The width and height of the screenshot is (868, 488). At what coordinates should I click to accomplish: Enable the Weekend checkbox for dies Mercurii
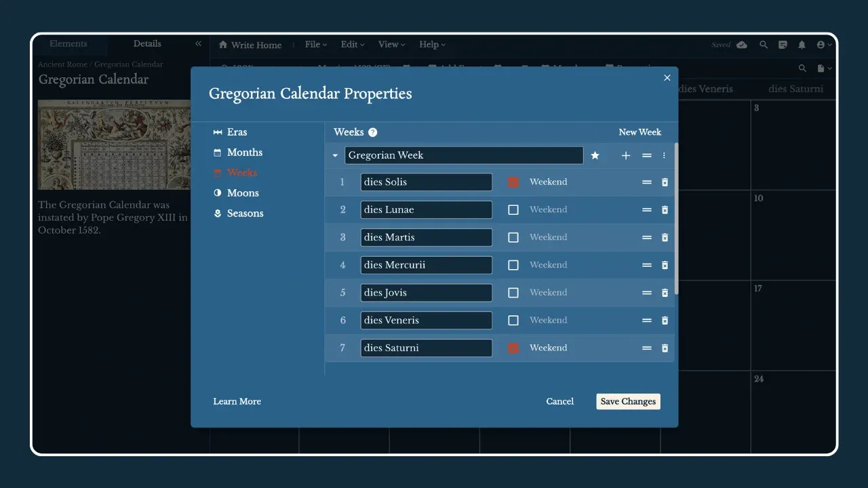[x=513, y=265]
